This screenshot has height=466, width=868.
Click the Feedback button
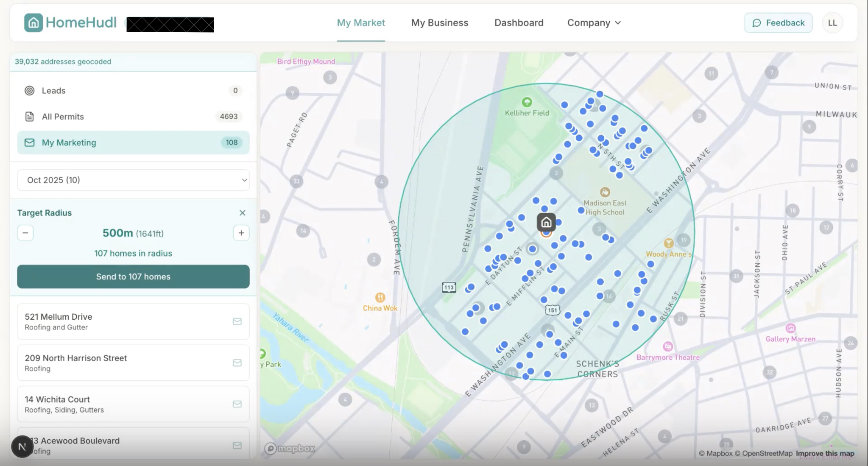point(778,23)
